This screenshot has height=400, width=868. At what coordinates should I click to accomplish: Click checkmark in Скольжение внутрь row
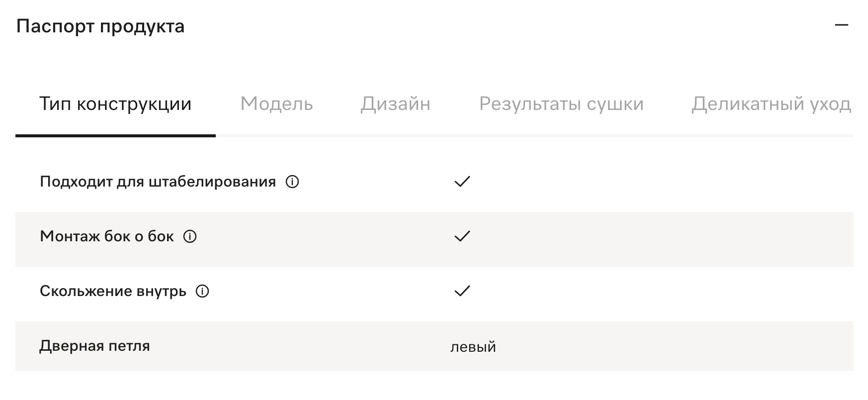[x=462, y=291]
